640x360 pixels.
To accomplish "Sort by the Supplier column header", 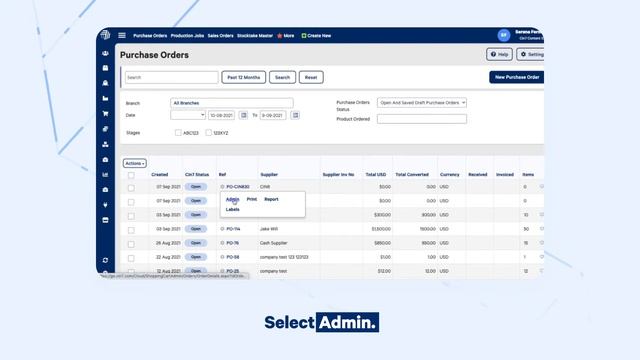I will (x=269, y=174).
